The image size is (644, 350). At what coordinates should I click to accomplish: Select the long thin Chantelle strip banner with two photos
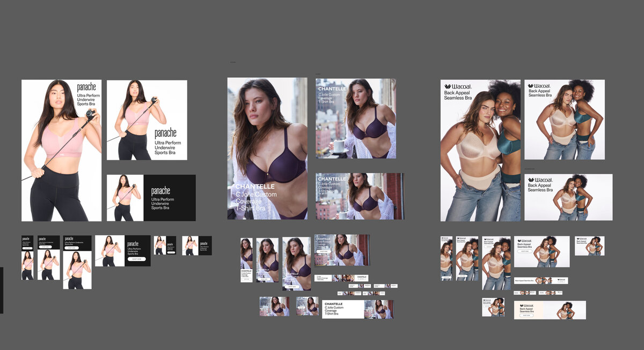click(x=341, y=278)
